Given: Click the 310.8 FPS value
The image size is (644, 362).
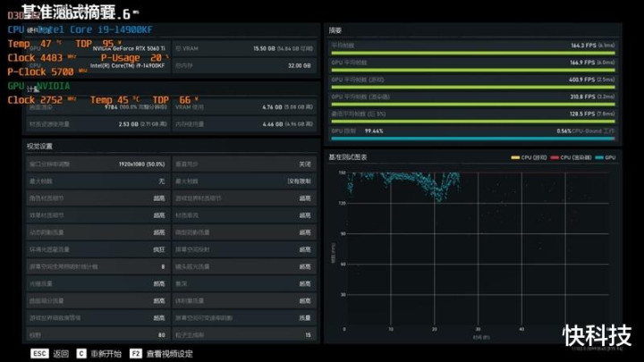Looking at the screenshot, I should coord(582,97).
